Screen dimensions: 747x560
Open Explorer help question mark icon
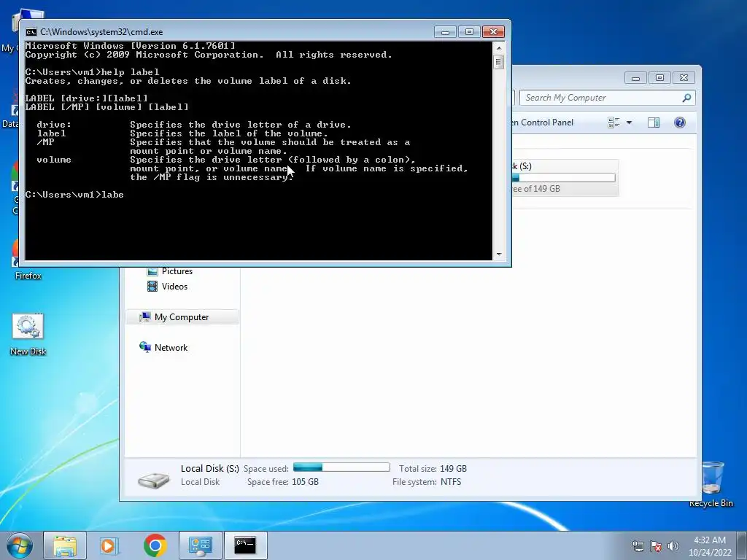(x=680, y=122)
